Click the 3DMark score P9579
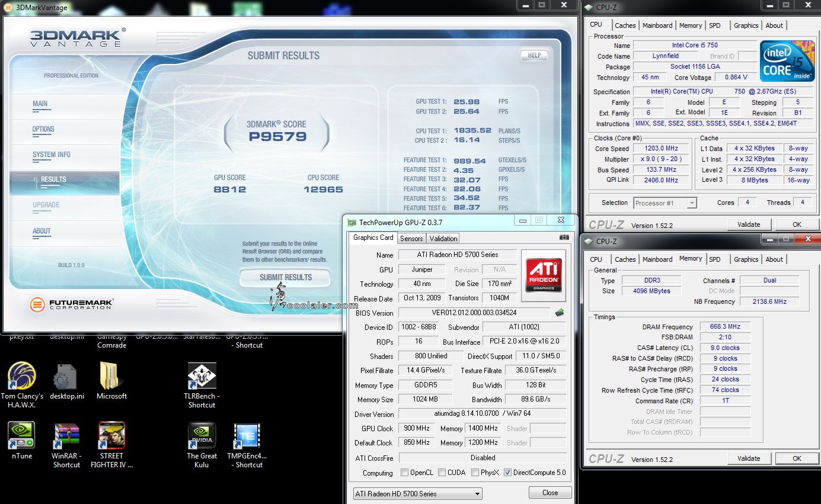821x504 pixels. click(x=277, y=137)
